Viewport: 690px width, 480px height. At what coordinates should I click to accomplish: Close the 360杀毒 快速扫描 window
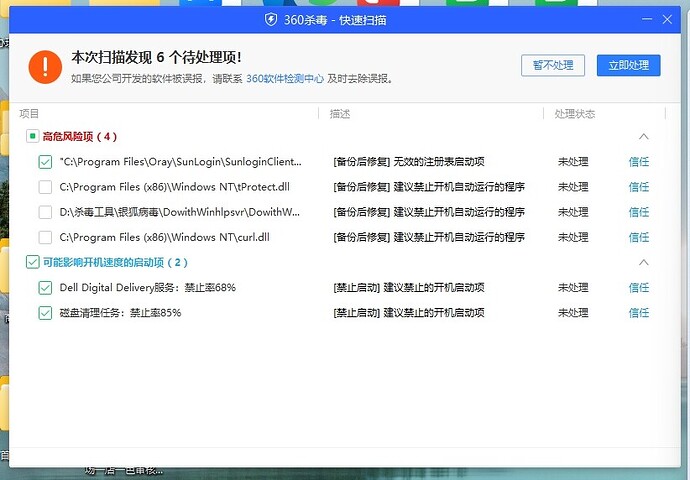click(667, 19)
